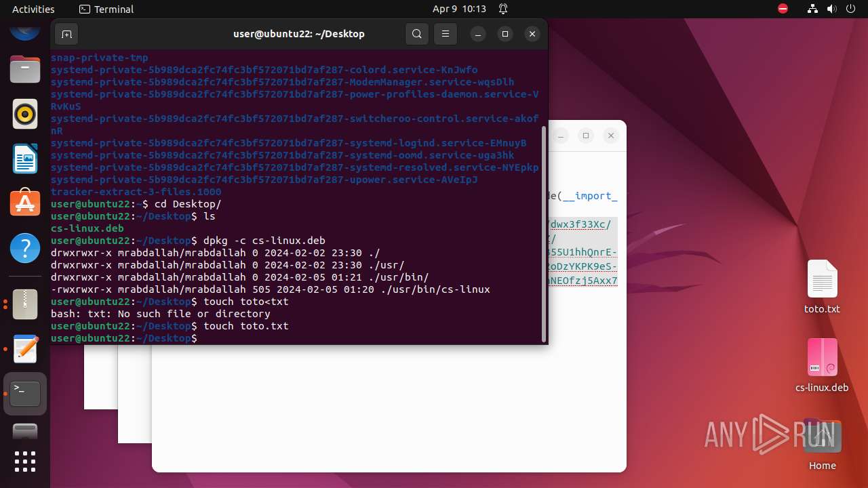Open the removable drive icon in dock

pyautogui.click(x=25, y=431)
